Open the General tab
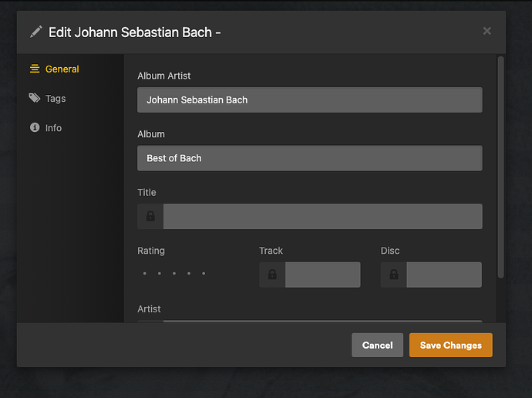The width and height of the screenshot is (532, 398). coord(62,69)
